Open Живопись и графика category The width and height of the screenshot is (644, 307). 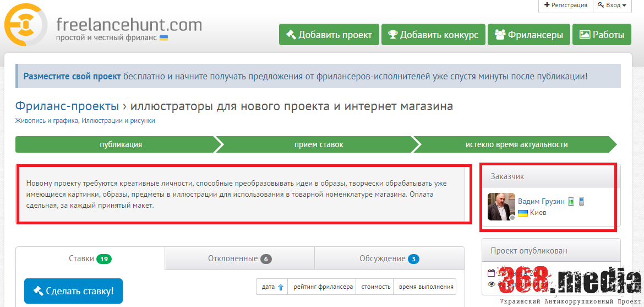coord(47,121)
